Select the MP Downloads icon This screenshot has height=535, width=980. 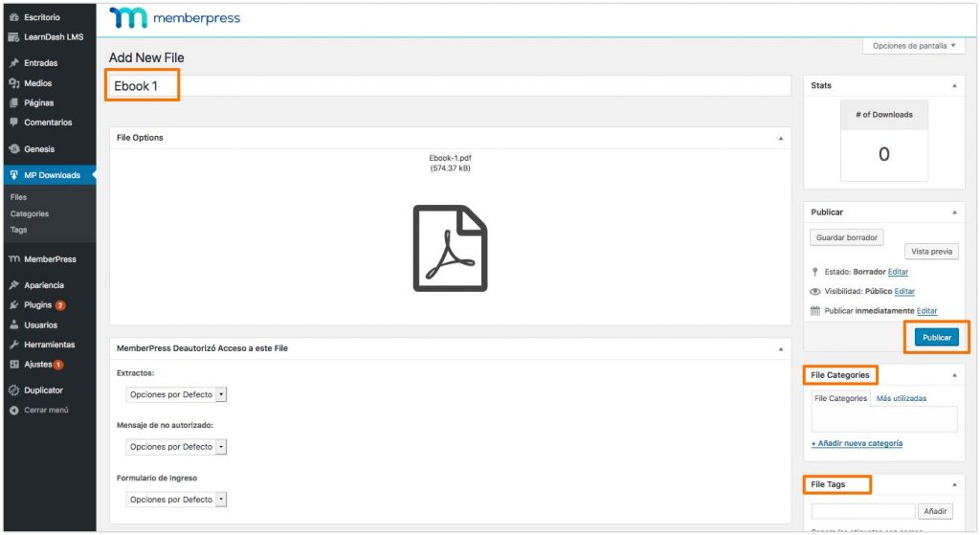coord(13,175)
